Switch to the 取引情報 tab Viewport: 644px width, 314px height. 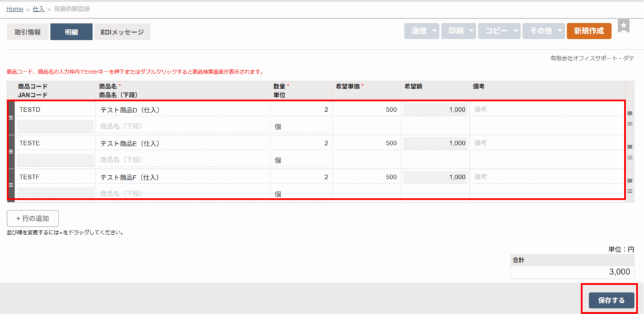click(x=27, y=32)
